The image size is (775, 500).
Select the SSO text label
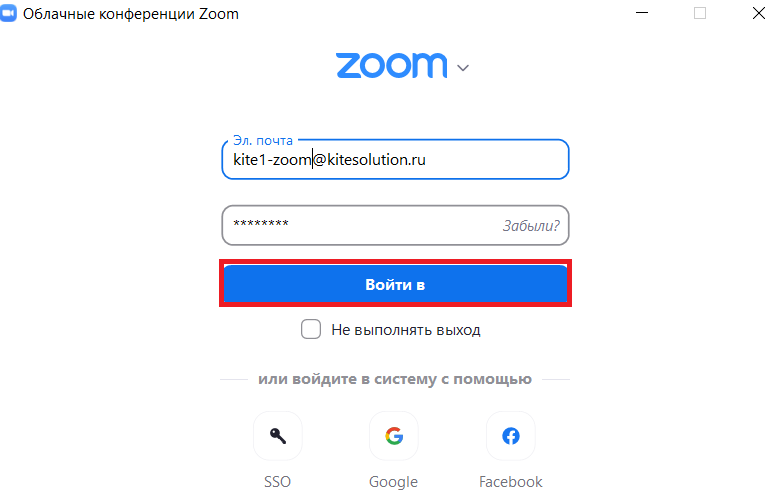[277, 482]
